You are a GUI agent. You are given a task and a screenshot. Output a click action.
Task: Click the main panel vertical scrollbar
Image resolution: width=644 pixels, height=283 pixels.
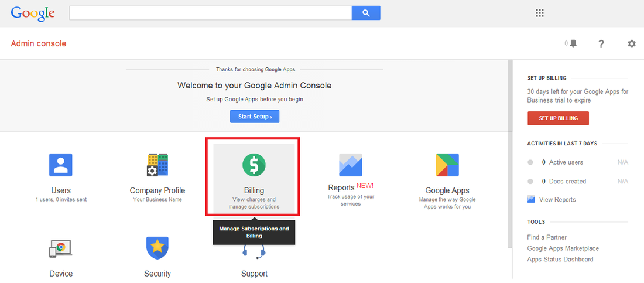pos(510,154)
